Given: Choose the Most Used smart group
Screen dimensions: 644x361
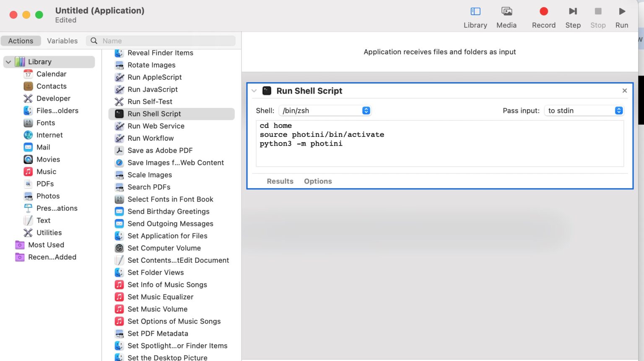Looking at the screenshot, I should (46, 245).
